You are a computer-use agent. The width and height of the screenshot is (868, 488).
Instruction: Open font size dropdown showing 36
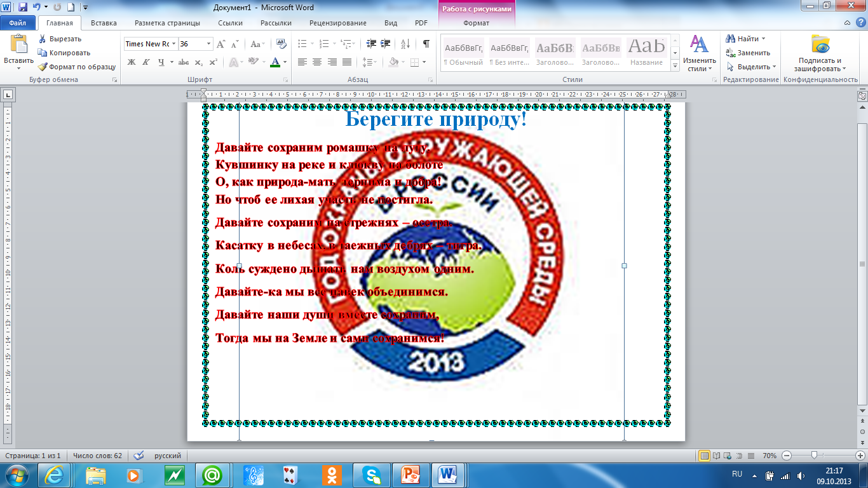[209, 44]
